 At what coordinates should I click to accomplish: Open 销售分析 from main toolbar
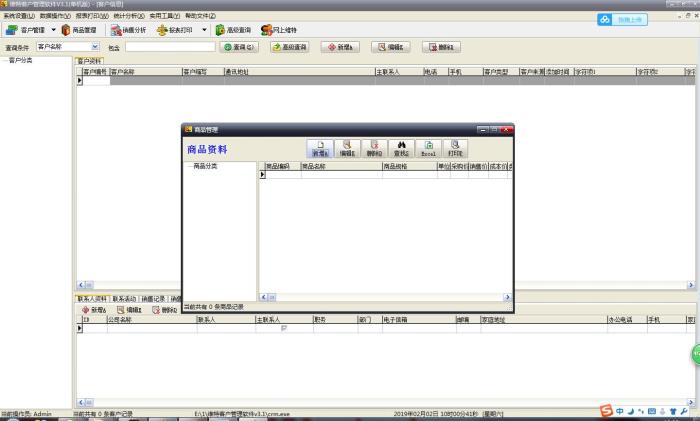tap(129, 30)
